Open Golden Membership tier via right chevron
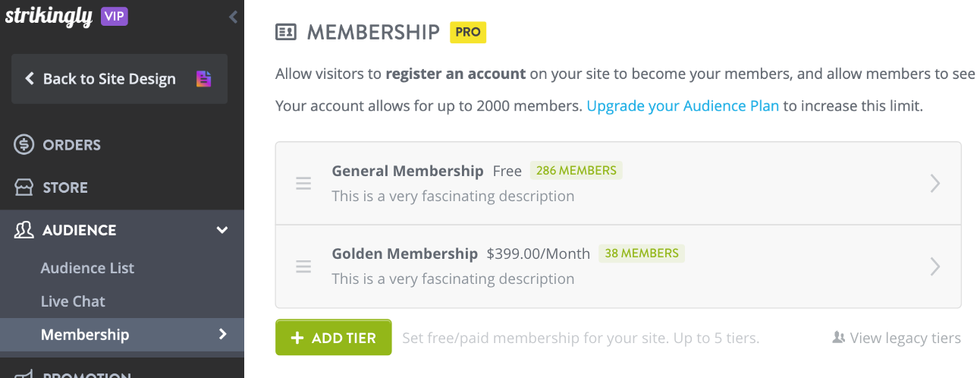 [x=935, y=266]
